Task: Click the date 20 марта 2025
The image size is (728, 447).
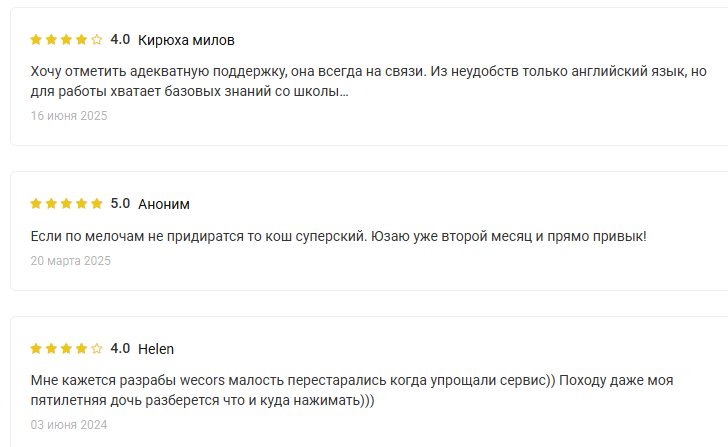Action: [70, 261]
